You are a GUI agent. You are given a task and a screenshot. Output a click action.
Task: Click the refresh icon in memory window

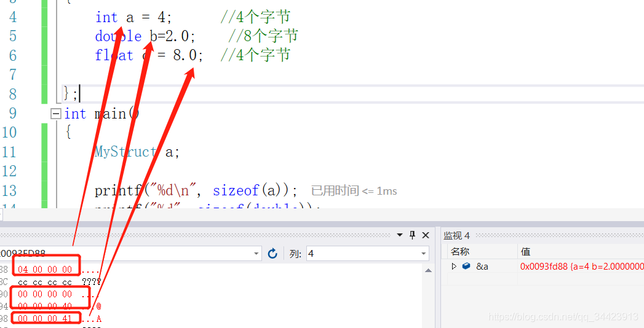click(272, 254)
